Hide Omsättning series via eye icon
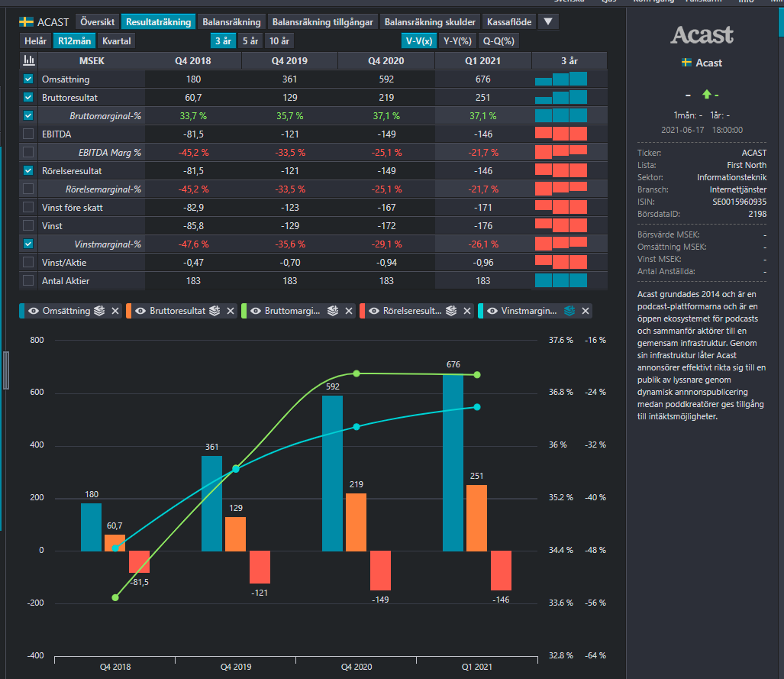The height and width of the screenshot is (679, 784). click(x=34, y=311)
